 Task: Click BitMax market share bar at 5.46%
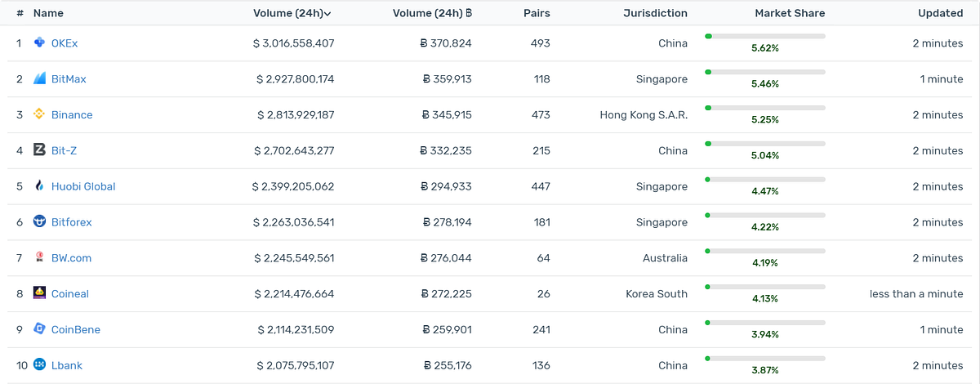click(765, 72)
